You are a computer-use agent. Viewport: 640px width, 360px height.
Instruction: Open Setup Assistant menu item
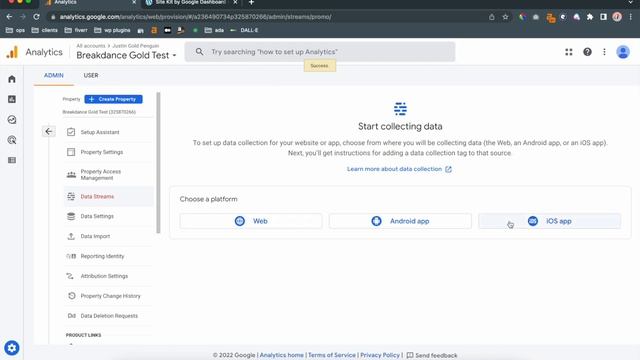(x=109, y=132)
